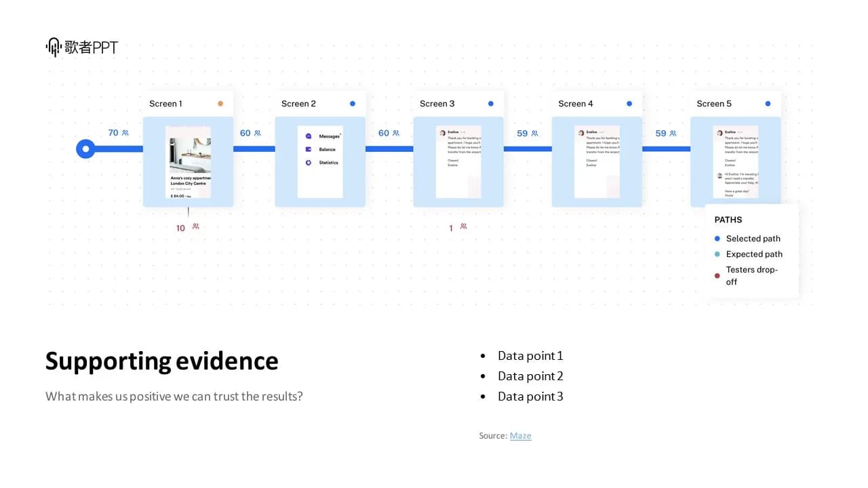
Task: Click the Statistics icon in Screen 2
Action: (309, 163)
